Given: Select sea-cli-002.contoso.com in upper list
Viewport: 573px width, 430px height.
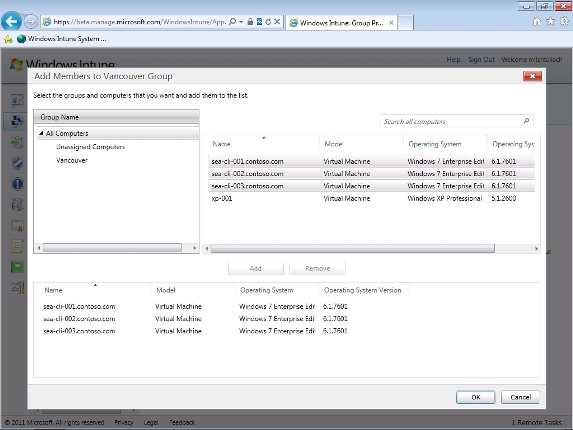Looking at the screenshot, I should click(x=372, y=174).
